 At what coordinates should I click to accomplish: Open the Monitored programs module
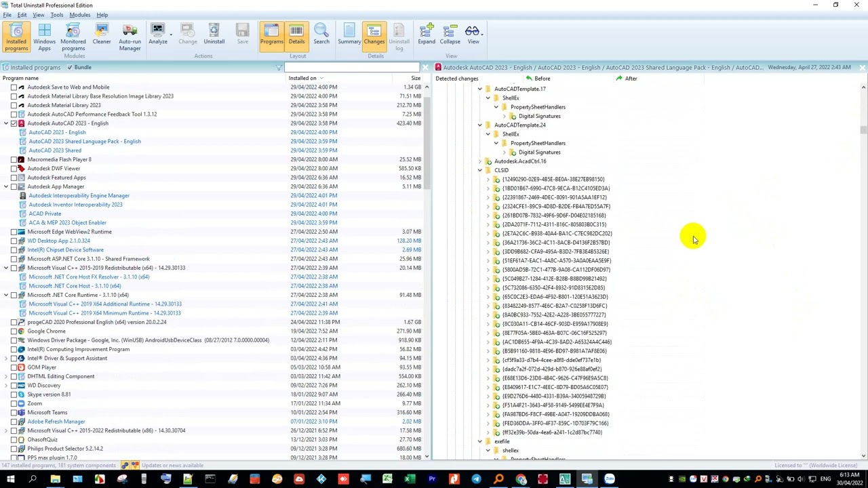click(73, 37)
